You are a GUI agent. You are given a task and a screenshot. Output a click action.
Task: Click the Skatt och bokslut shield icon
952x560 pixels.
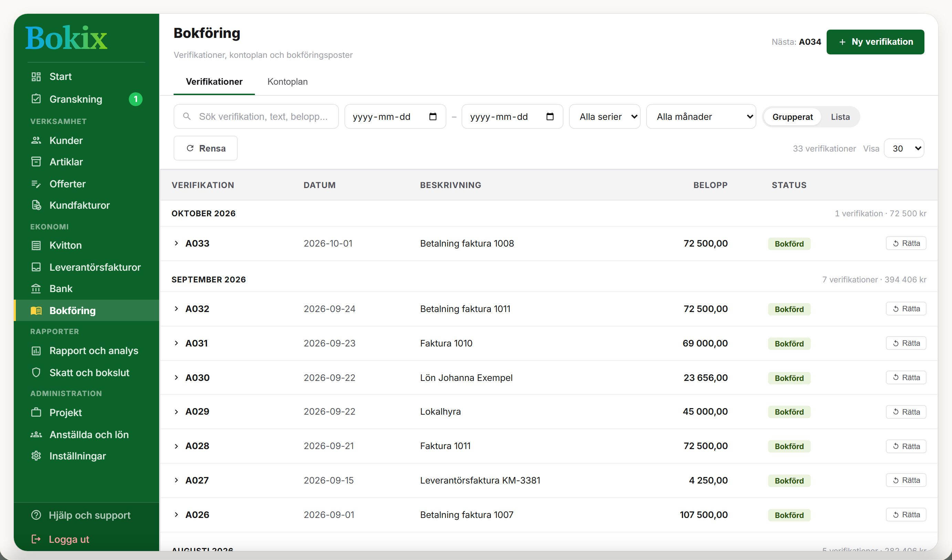pos(36,373)
